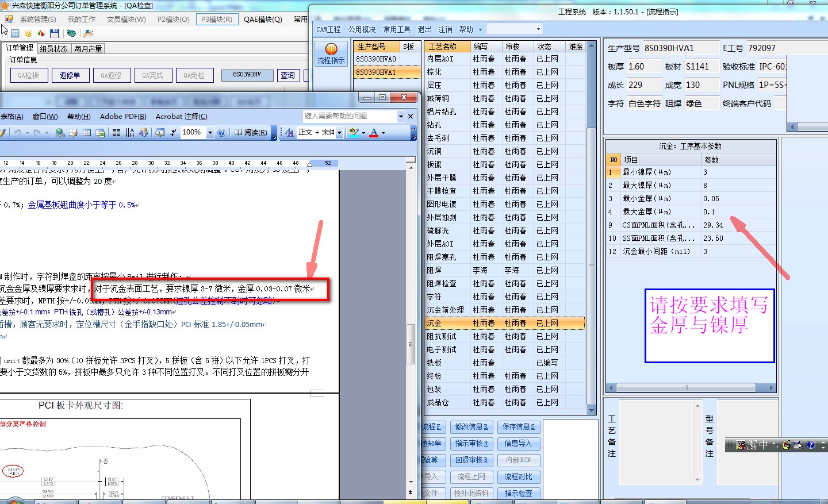Screen dimensions: 828x504
Task: Click the Columns icon in Word toolbar
Action: (116, 133)
